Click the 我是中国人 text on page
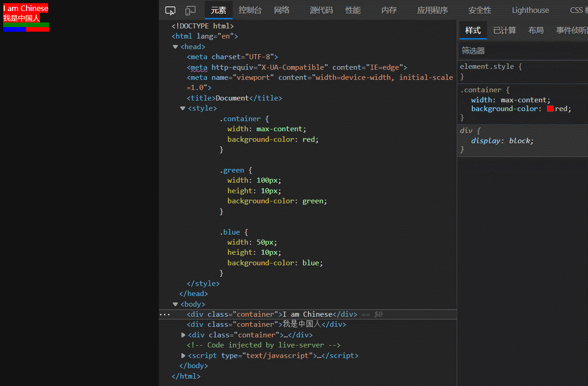Screen dimensions: 588x386 (x=22, y=18)
